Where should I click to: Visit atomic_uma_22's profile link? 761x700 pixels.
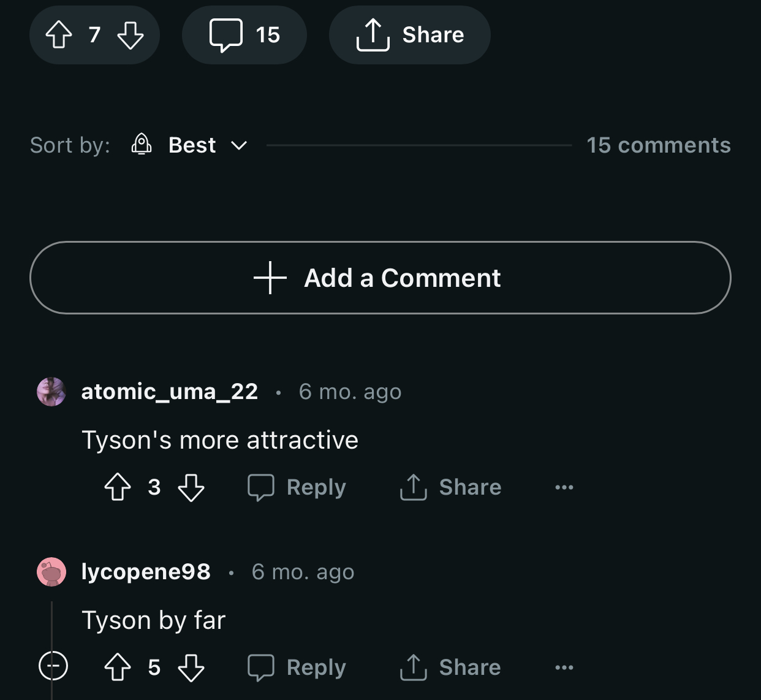[170, 392]
